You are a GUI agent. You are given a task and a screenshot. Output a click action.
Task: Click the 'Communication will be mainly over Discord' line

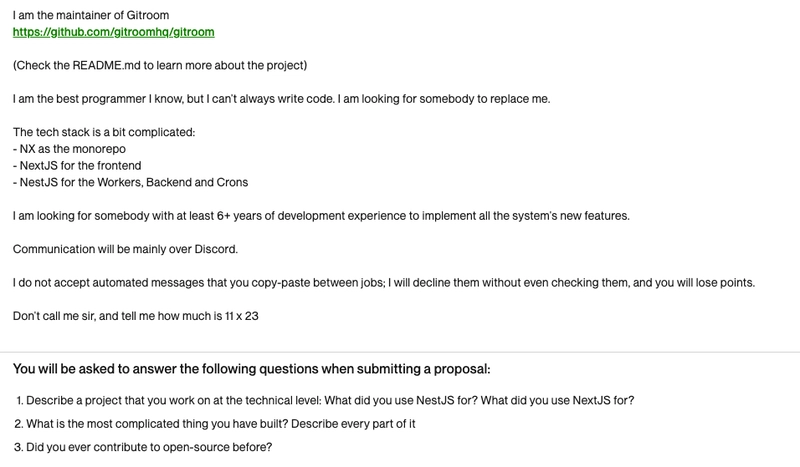tap(126, 250)
